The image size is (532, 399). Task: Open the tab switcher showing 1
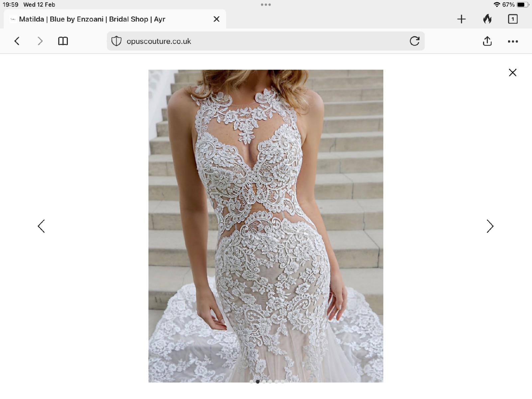513,19
